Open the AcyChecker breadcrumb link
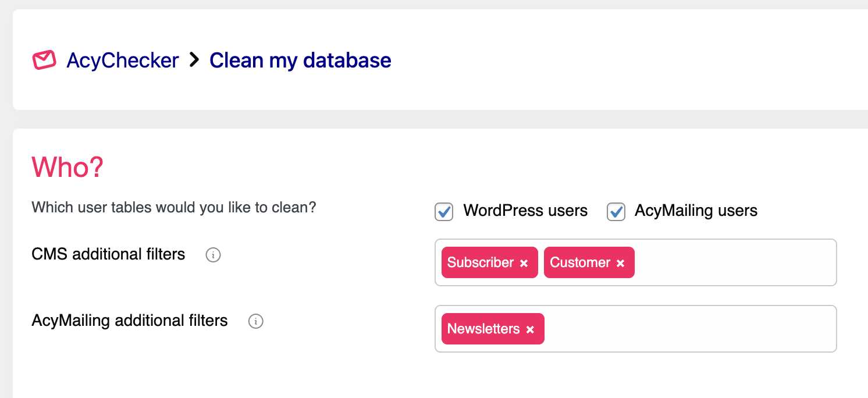This screenshot has width=868, height=398. click(123, 61)
